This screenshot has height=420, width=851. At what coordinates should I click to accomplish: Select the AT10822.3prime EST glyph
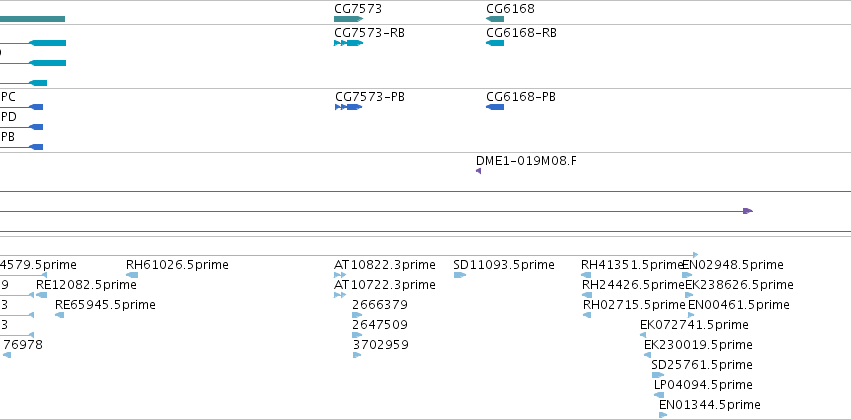tap(340, 275)
